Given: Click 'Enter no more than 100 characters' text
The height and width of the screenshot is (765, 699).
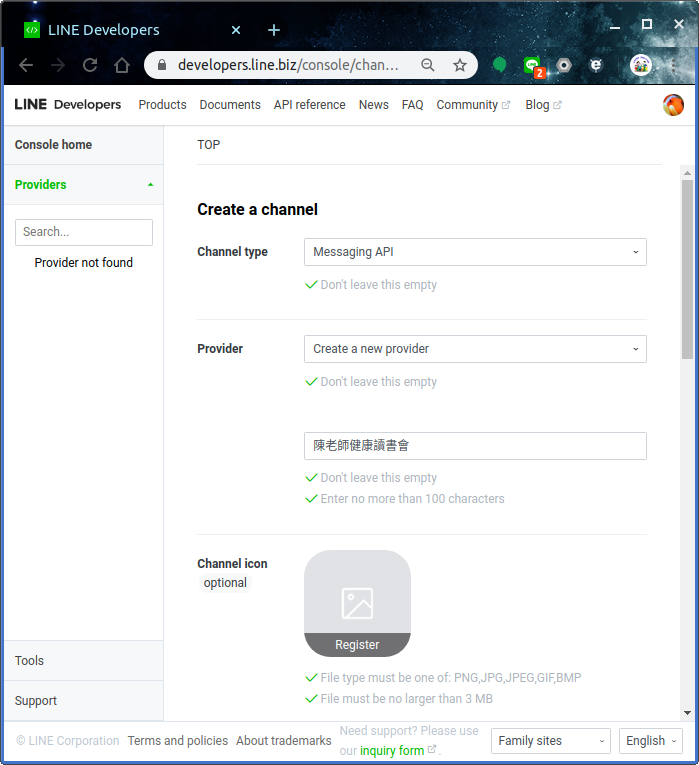Looking at the screenshot, I should click(412, 499).
